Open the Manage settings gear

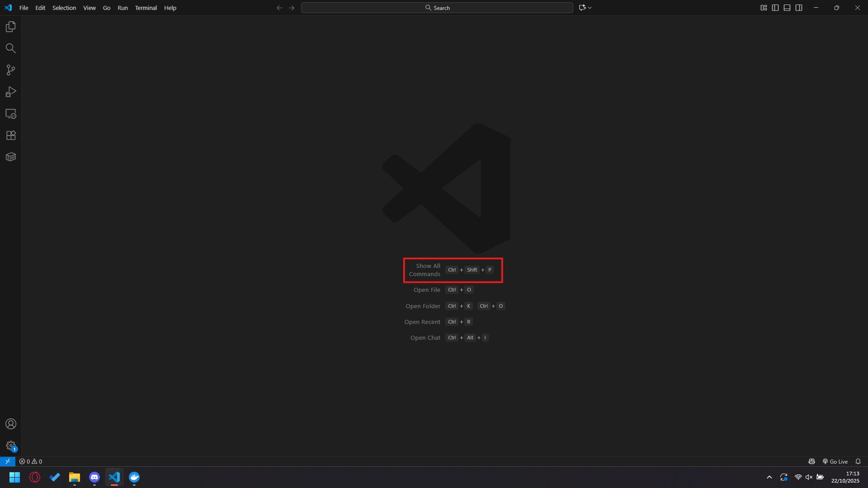[10, 445]
